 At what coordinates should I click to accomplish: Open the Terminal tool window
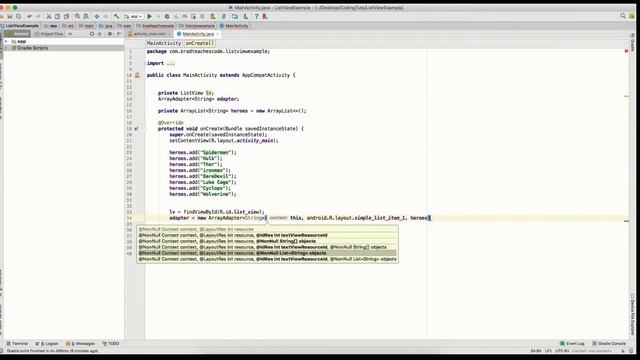[x=17, y=344]
